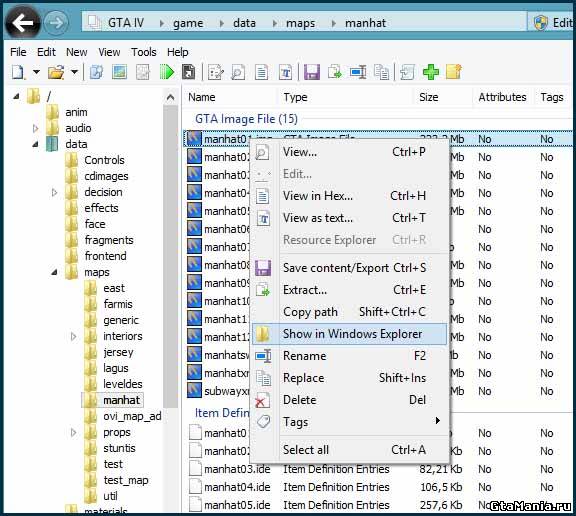Select the leveldes folder in tree
576x516 pixels.
pyautogui.click(x=122, y=384)
